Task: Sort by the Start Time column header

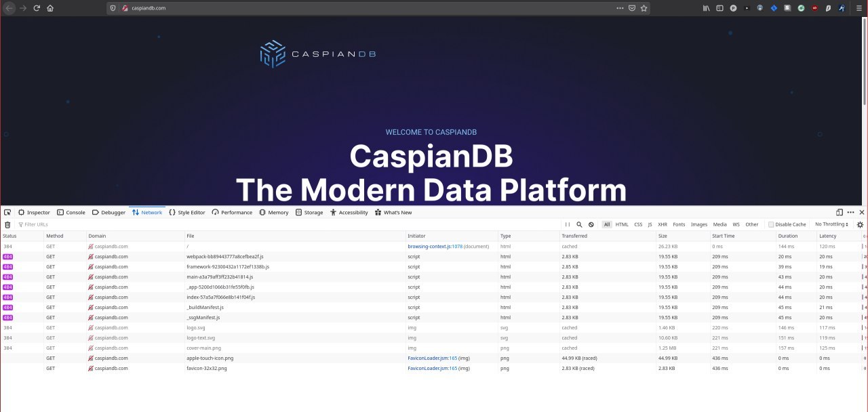Action: (x=743, y=236)
